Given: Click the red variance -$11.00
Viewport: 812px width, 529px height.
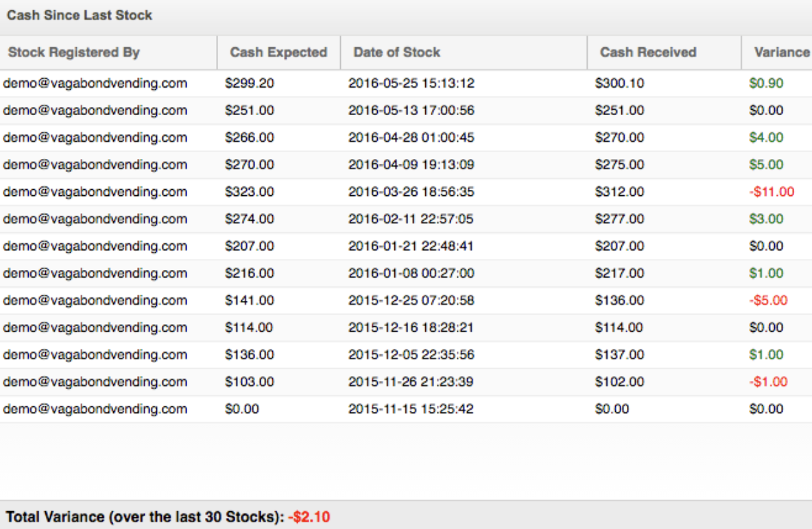Looking at the screenshot, I should [x=772, y=192].
